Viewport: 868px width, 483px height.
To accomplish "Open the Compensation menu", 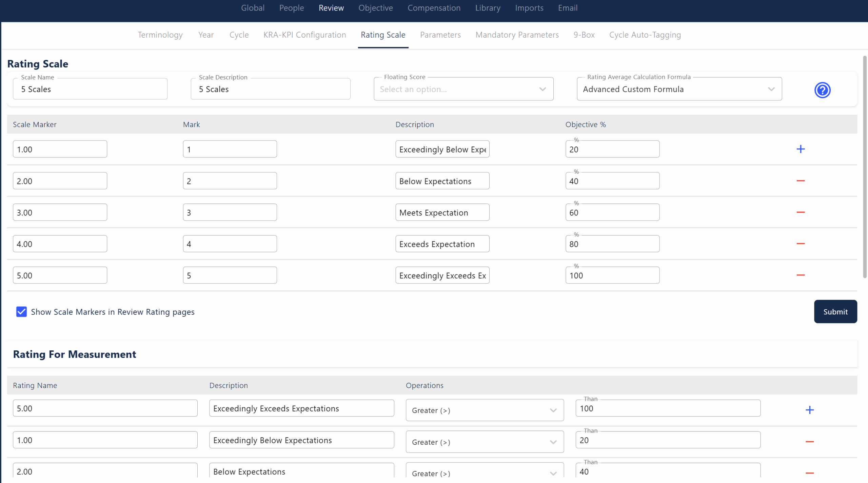I will coord(434,8).
